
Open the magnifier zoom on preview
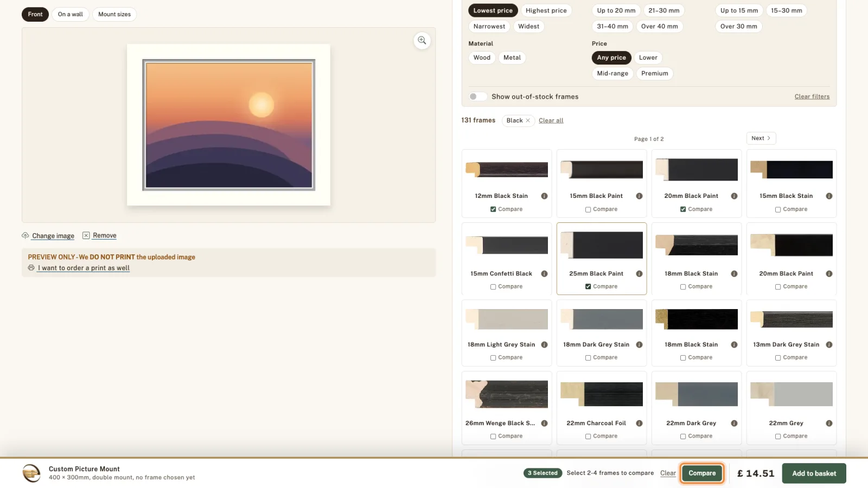tap(422, 41)
